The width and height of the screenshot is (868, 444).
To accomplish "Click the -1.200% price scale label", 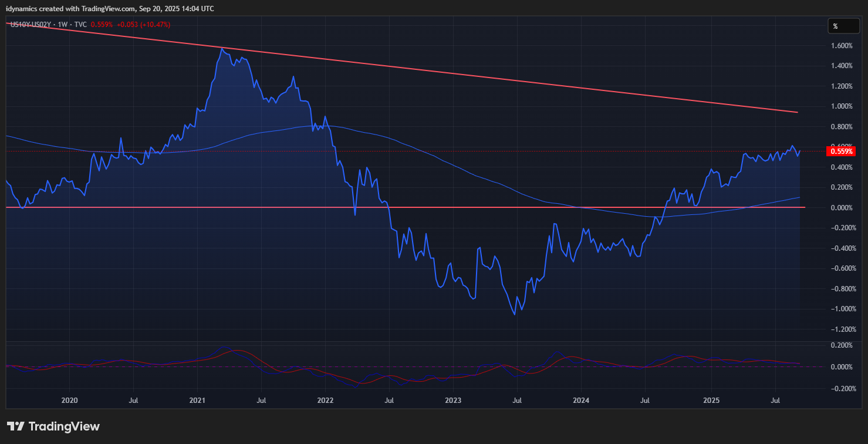I will [840, 329].
